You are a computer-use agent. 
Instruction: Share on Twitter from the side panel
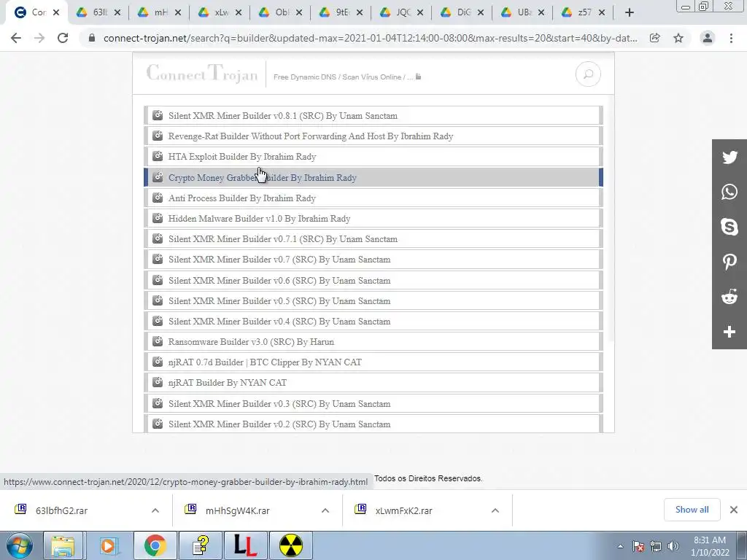(729, 157)
